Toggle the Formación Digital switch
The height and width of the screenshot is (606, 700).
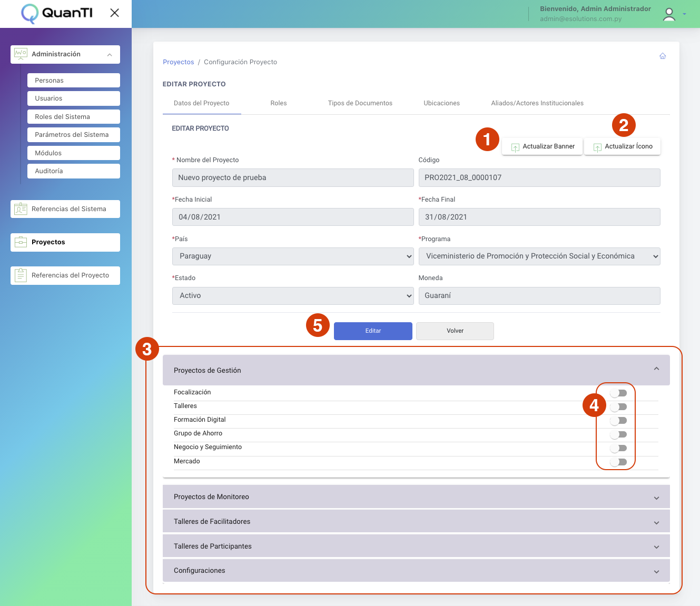point(618,421)
